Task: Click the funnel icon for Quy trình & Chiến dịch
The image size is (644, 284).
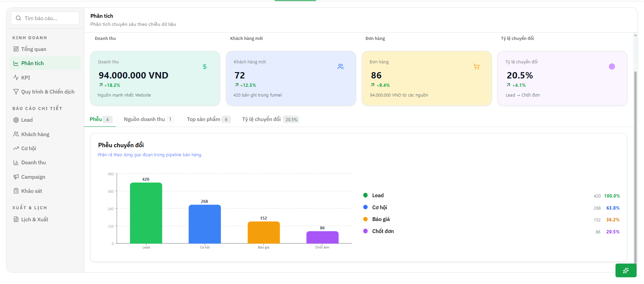Action: 16,92
